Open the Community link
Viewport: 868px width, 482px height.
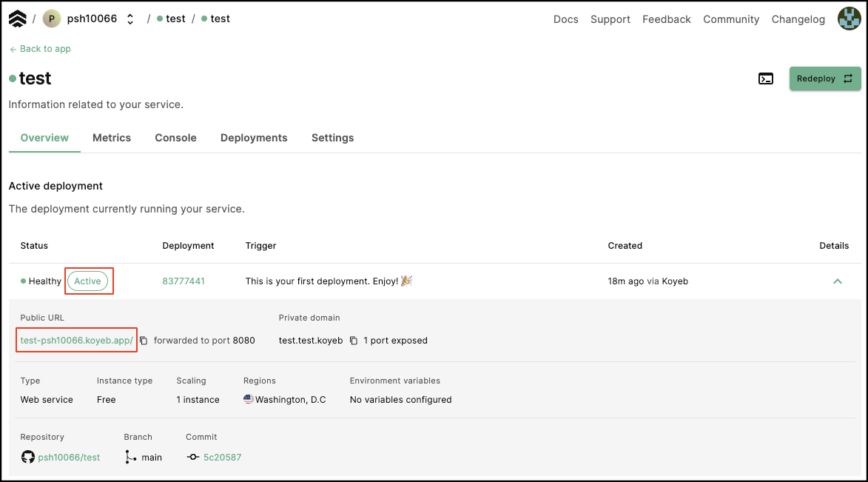tap(730, 19)
